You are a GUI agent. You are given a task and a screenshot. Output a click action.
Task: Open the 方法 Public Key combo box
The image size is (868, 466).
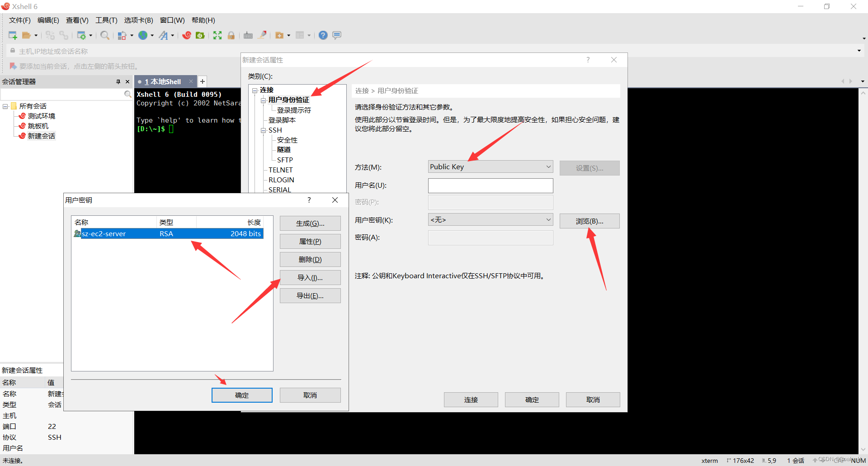[x=491, y=167]
